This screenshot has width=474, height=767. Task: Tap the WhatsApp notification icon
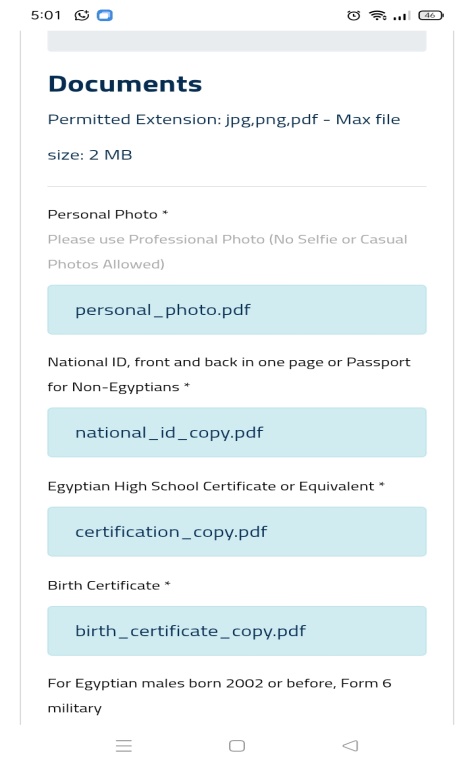[x=82, y=15]
